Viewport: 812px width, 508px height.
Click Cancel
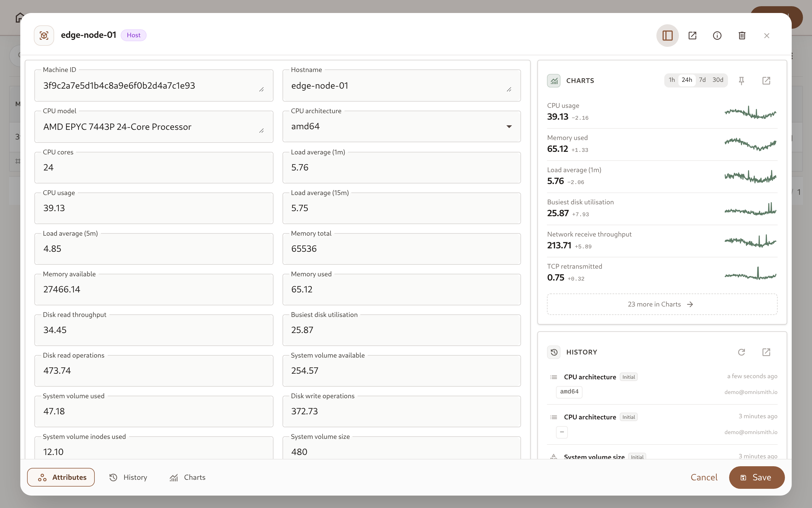(704, 477)
